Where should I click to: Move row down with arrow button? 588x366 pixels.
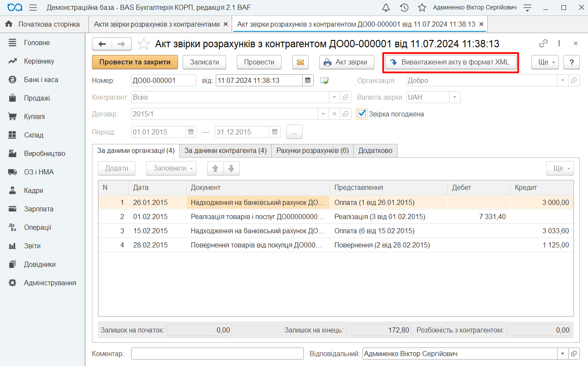(231, 168)
